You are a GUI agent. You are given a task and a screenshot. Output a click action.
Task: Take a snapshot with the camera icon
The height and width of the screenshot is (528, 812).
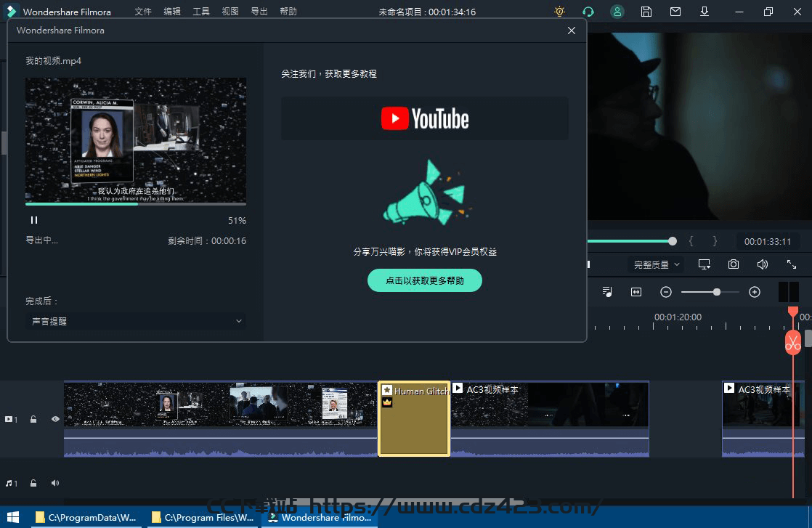pyautogui.click(x=734, y=264)
